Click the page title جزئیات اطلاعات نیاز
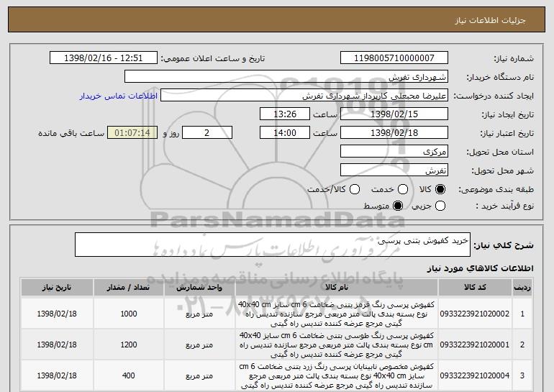Image resolution: width=554 pixels, height=392 pixels. point(490,20)
